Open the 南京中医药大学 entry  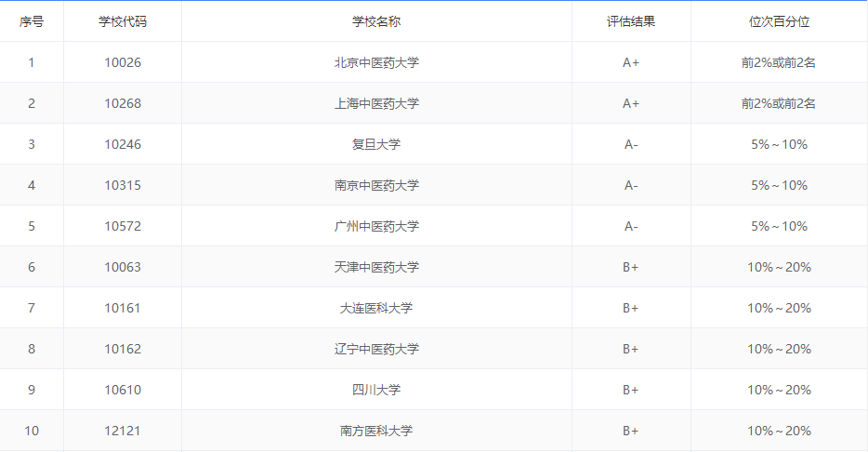pos(376,185)
